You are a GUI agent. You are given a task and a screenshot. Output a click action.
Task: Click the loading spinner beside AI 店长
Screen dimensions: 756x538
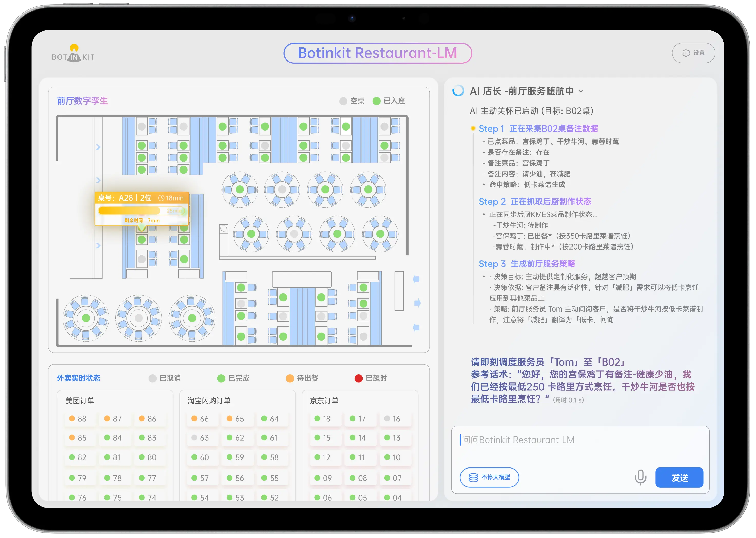click(458, 91)
